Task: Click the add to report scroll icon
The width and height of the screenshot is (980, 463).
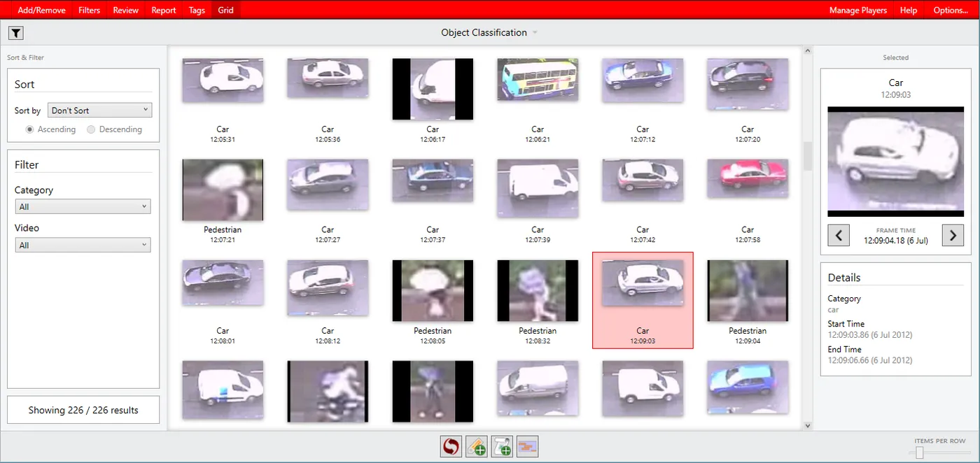Action: coord(502,446)
